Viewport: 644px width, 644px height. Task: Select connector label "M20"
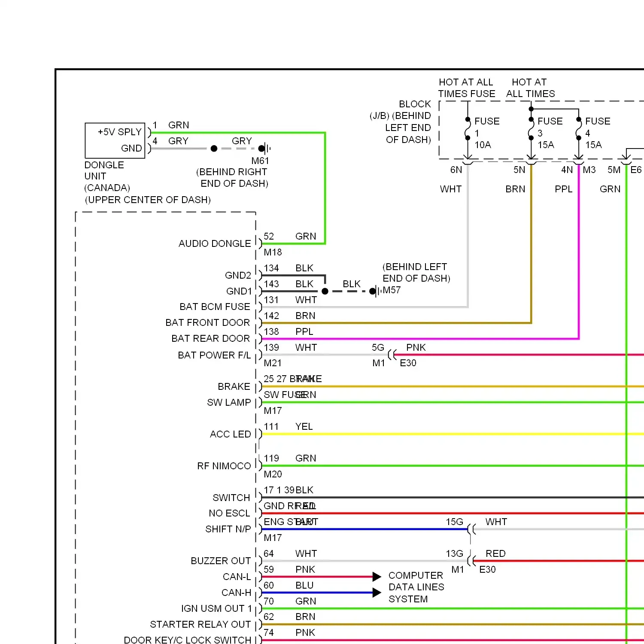click(273, 474)
